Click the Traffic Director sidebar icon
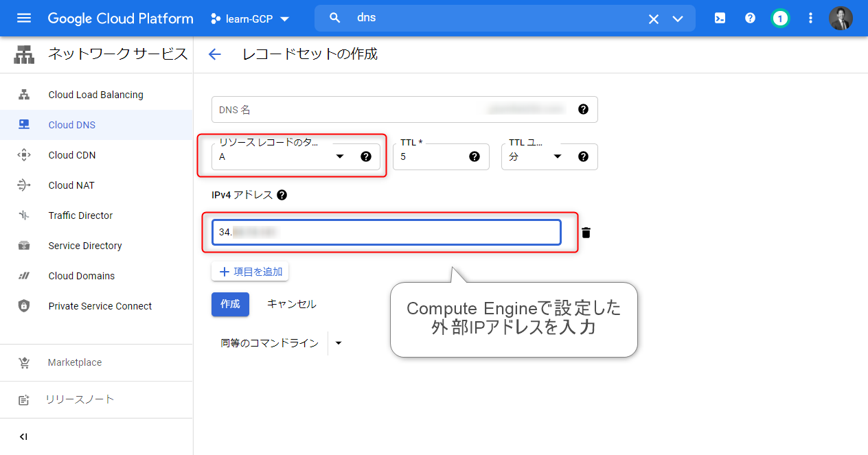 point(24,215)
